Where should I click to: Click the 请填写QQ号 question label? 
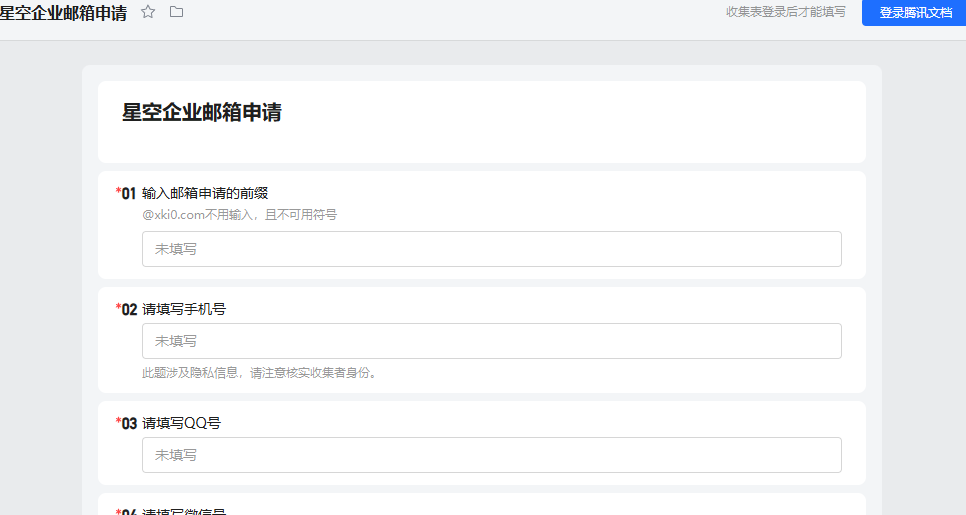(x=182, y=423)
